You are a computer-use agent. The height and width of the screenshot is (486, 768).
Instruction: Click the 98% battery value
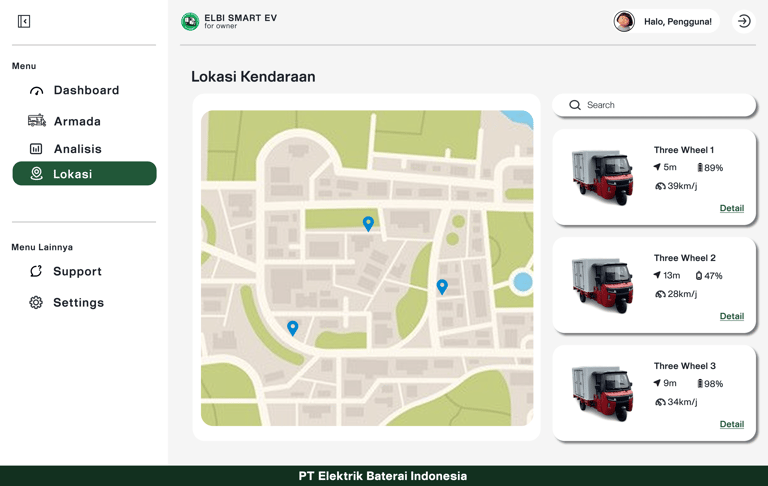(713, 384)
